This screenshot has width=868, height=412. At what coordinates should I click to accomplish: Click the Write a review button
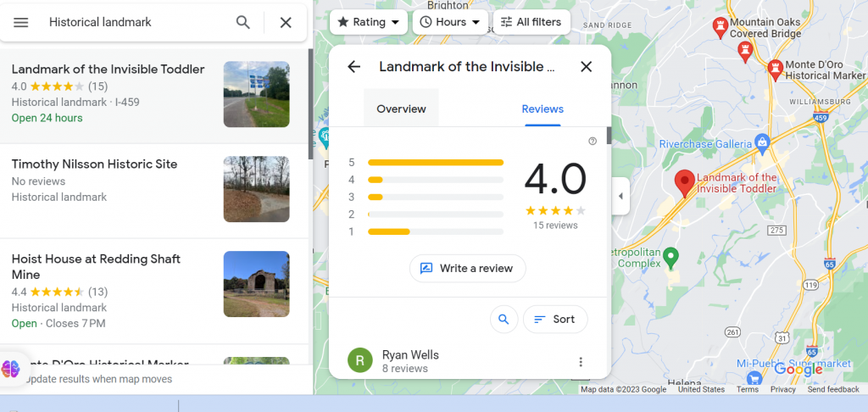coord(467,269)
